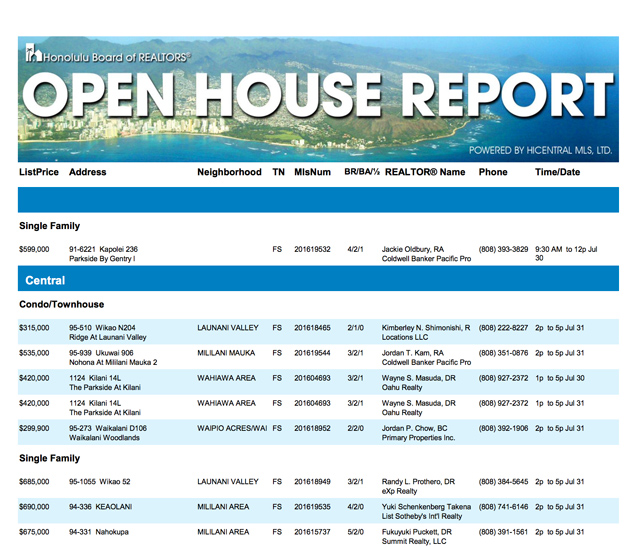Viewport: 640px width, 548px height.
Task: Click Primary Properties Inc. brokerage name
Action: pyautogui.click(x=418, y=438)
